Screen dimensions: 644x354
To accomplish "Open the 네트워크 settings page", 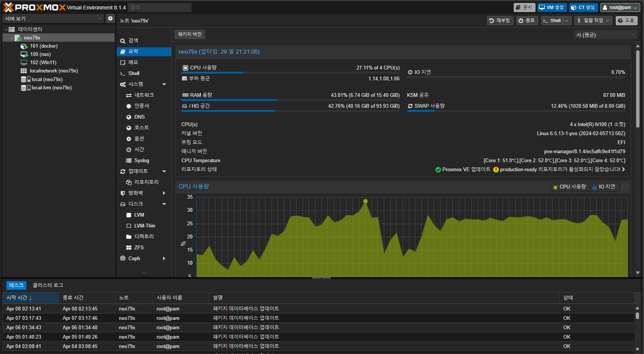I will tap(144, 95).
